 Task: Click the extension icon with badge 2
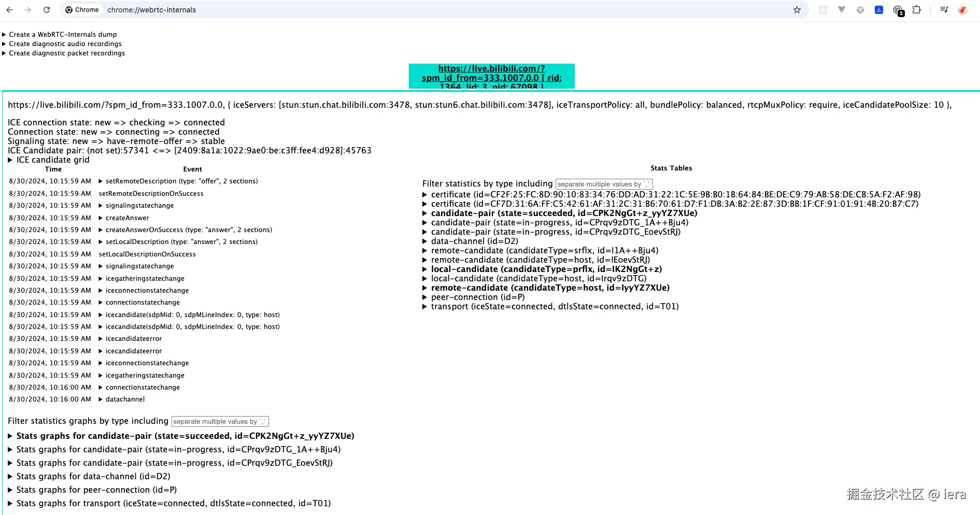(898, 10)
